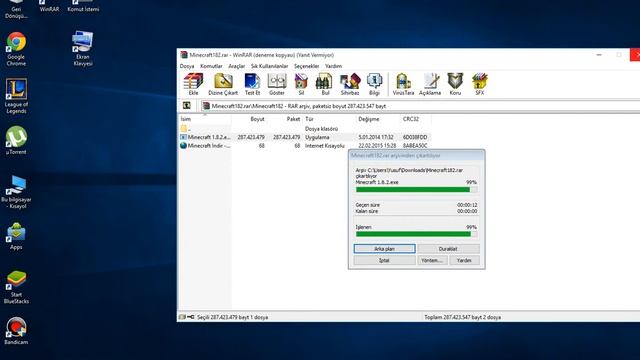Select League of Legends desktop icon
The width and height of the screenshot is (640, 360).
click(x=16, y=96)
